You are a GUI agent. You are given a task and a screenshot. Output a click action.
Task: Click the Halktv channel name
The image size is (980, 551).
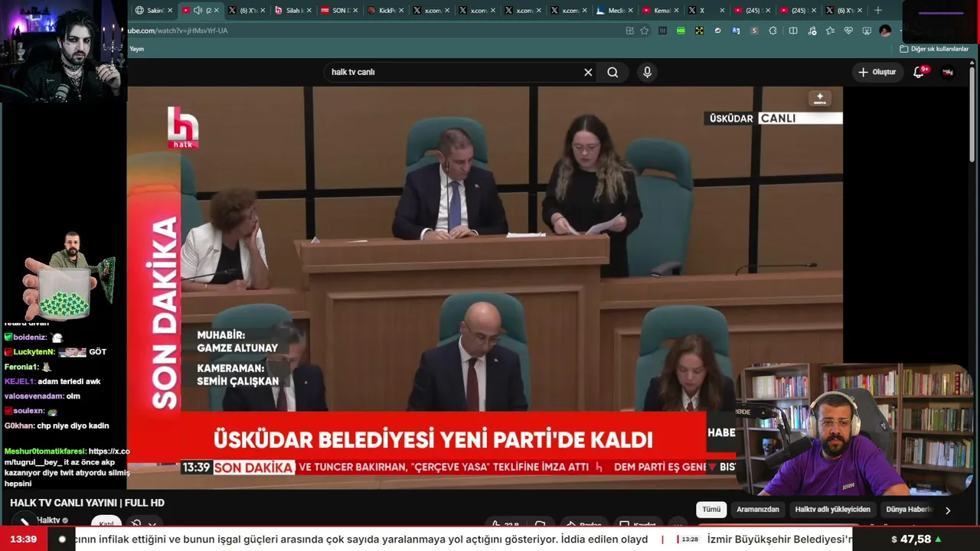tap(48, 520)
